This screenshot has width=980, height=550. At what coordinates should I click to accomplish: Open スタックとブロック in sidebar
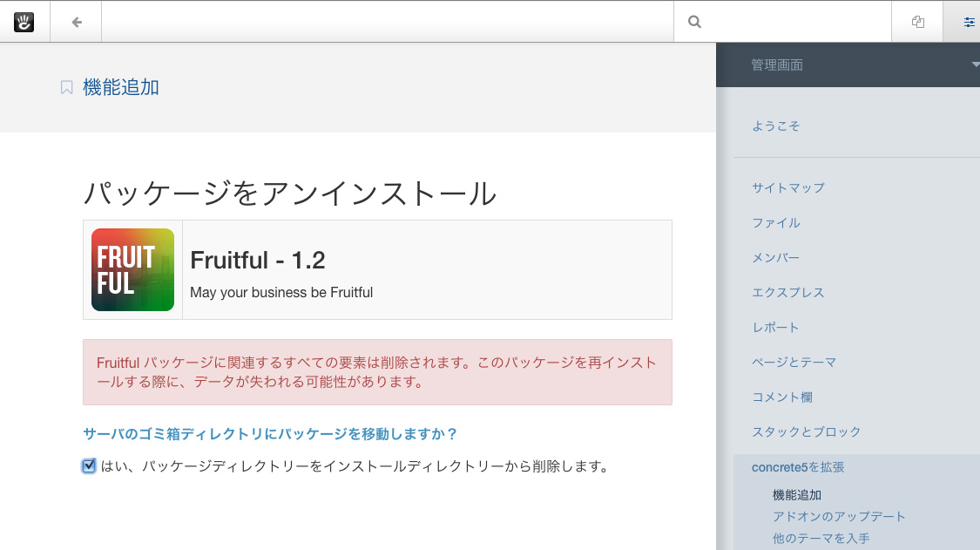[807, 431]
